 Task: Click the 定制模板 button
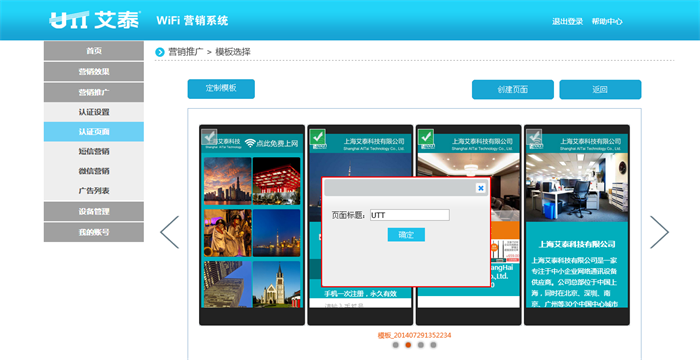point(221,89)
